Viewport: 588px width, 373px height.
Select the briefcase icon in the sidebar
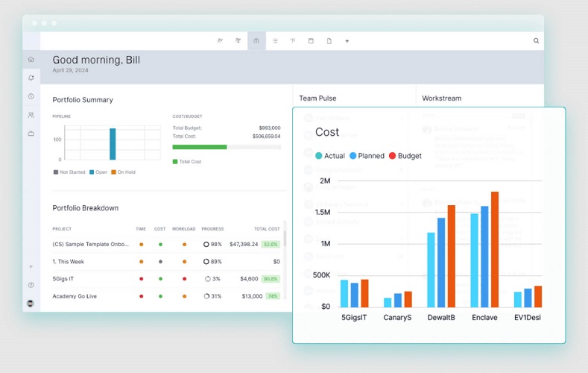[x=31, y=134]
